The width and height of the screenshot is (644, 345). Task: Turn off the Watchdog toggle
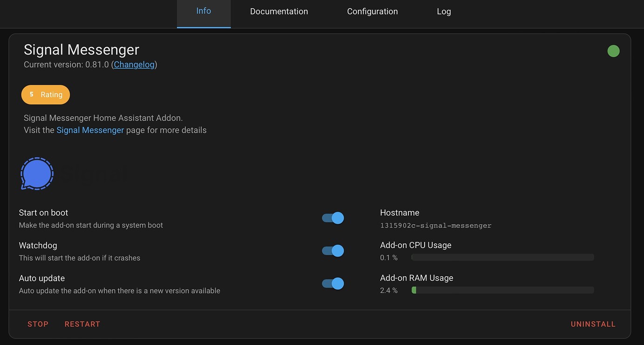point(332,250)
